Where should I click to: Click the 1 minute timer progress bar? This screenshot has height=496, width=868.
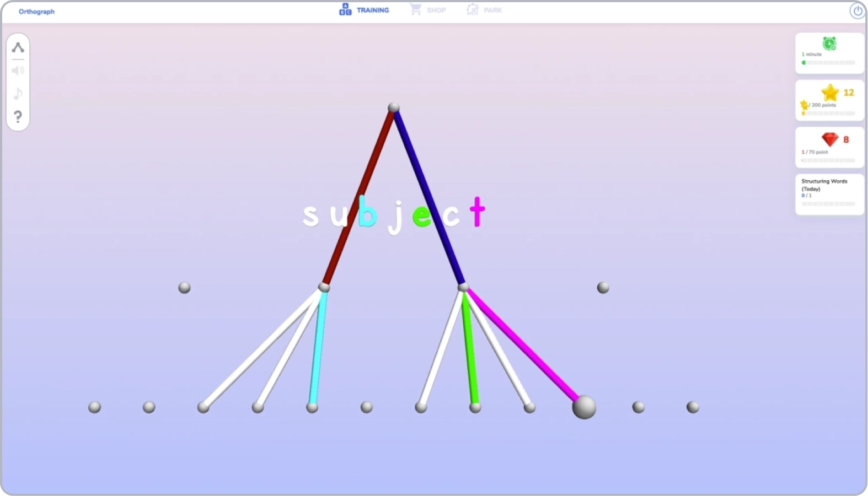coord(829,63)
